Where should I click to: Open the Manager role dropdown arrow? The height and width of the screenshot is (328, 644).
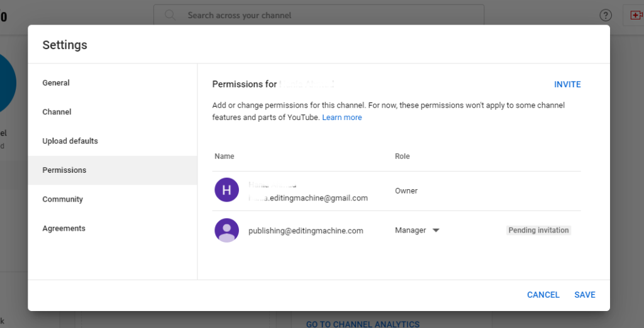click(x=436, y=231)
